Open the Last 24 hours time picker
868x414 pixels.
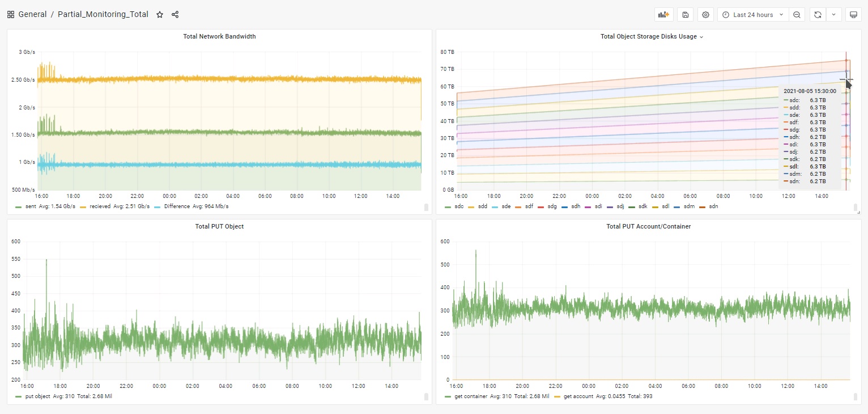coord(752,15)
